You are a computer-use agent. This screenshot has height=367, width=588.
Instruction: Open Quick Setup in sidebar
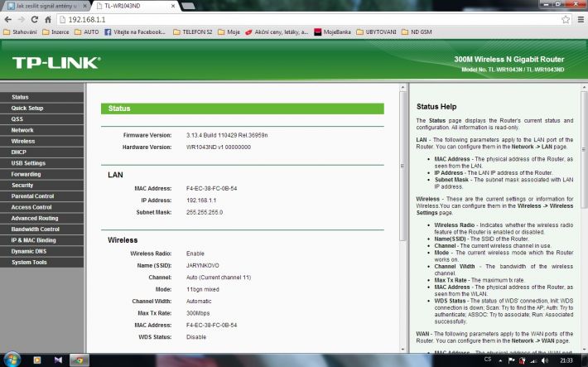coord(42,108)
